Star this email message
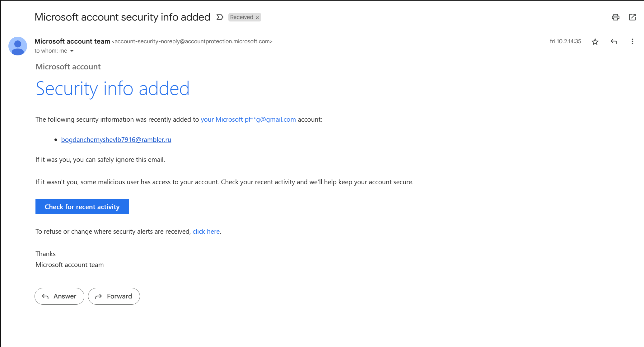This screenshot has width=644, height=347. tap(595, 42)
